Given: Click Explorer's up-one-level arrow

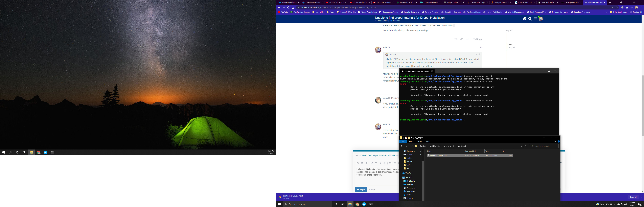Looking at the screenshot, I should (x=412, y=146).
